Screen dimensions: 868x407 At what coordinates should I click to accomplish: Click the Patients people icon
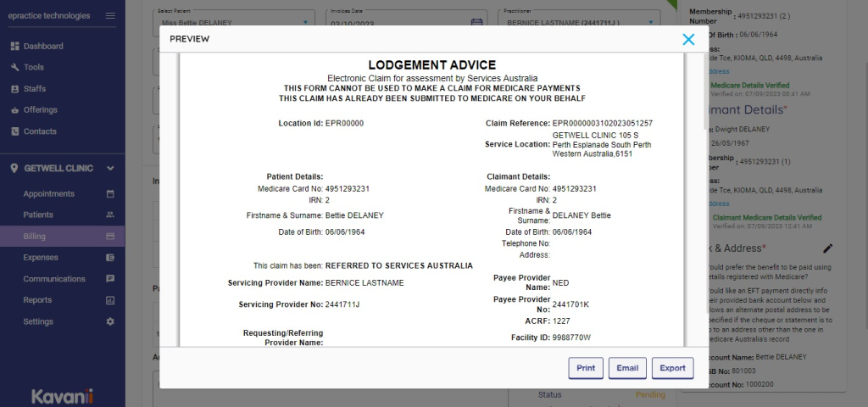pyautogui.click(x=109, y=215)
